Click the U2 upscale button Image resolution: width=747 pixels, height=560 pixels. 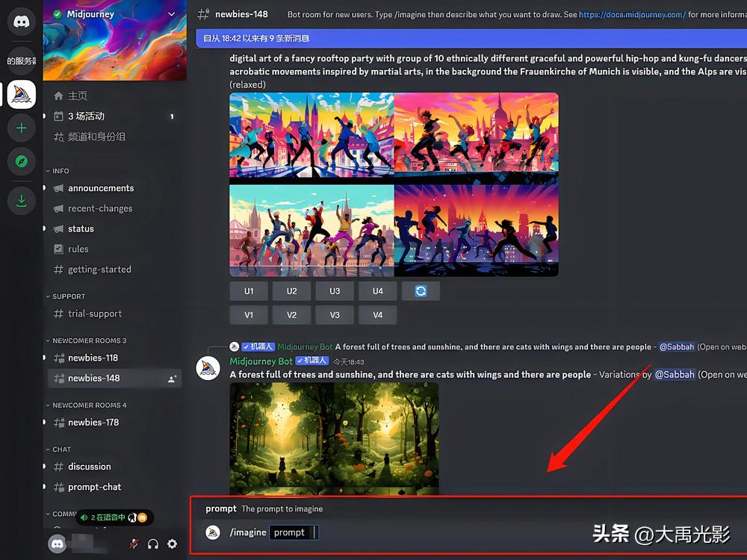(x=291, y=291)
